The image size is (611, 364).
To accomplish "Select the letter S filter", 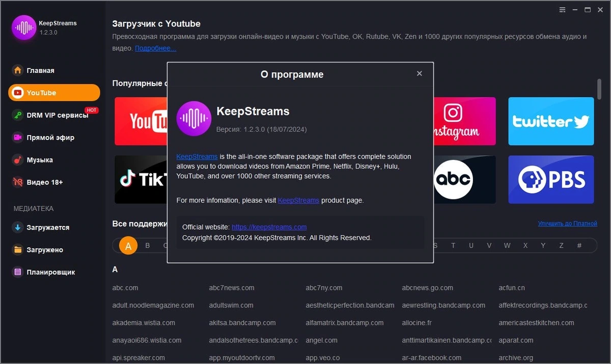I will point(435,246).
